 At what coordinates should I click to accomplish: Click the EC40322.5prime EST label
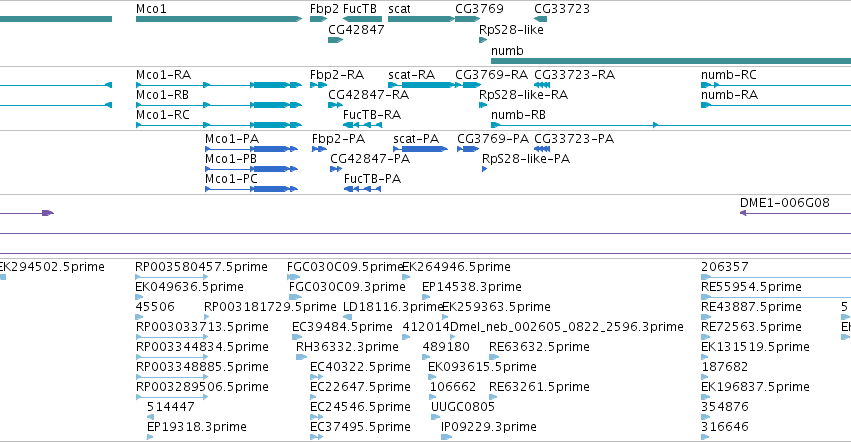coord(360,367)
